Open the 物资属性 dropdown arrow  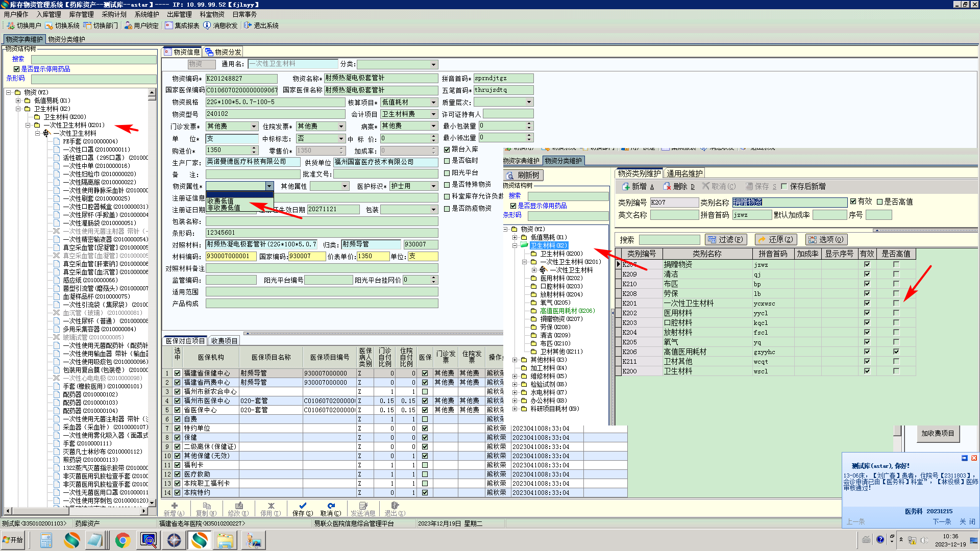[269, 186]
